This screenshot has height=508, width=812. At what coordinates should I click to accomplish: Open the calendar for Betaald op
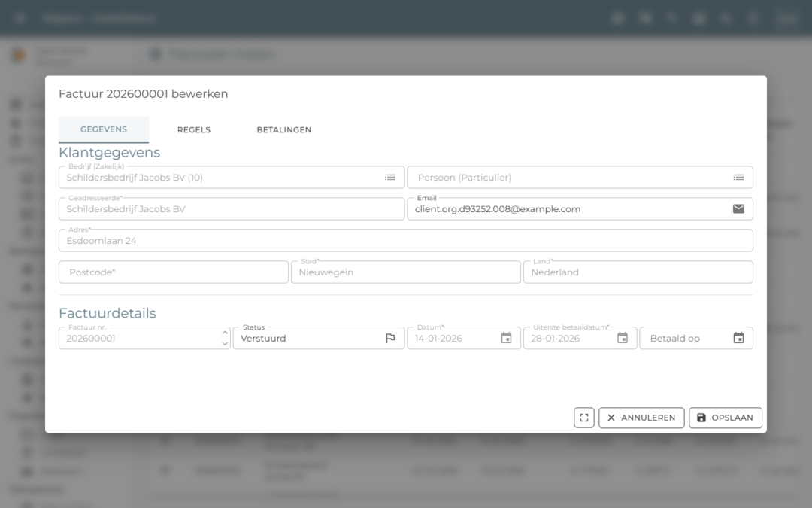(738, 338)
